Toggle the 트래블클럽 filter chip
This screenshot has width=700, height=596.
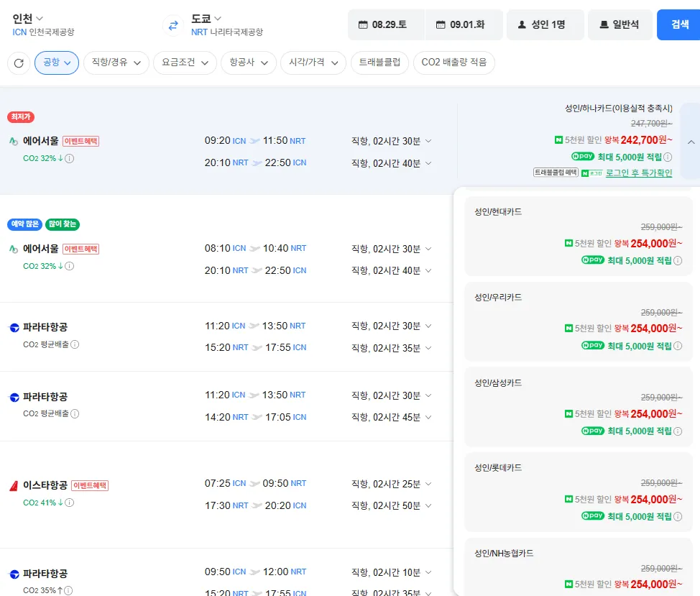click(379, 63)
